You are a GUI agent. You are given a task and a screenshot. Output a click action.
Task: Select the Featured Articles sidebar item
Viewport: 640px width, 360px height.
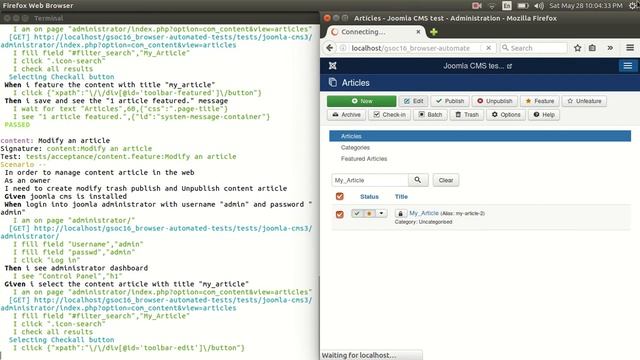click(x=364, y=158)
